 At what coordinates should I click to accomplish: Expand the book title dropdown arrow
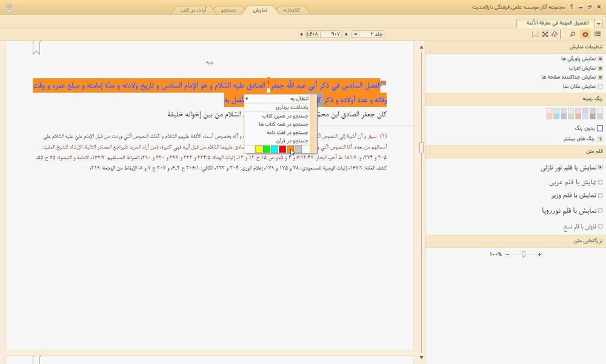pos(598,23)
